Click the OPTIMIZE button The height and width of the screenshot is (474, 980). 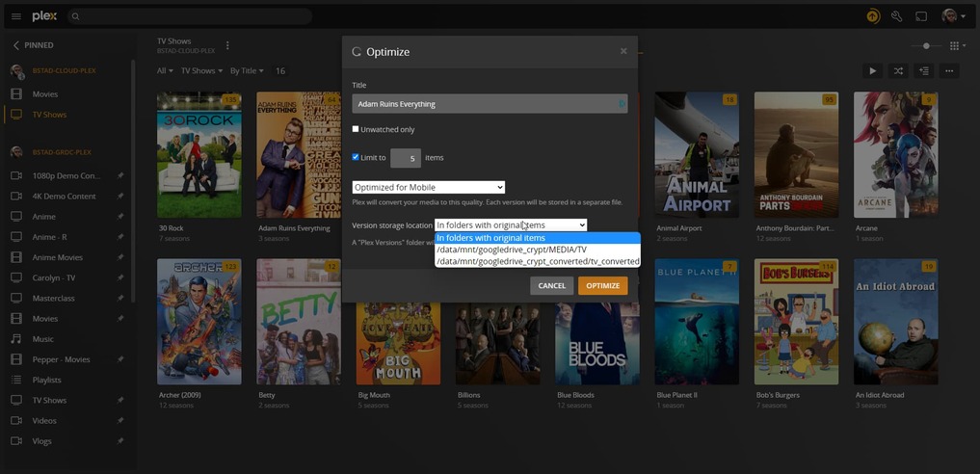tap(602, 285)
